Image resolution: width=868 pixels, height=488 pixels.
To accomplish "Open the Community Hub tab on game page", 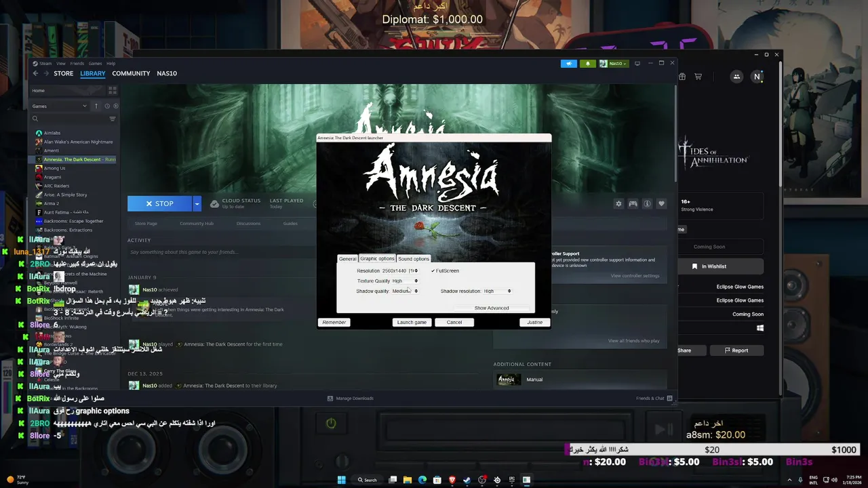I will [x=197, y=223].
